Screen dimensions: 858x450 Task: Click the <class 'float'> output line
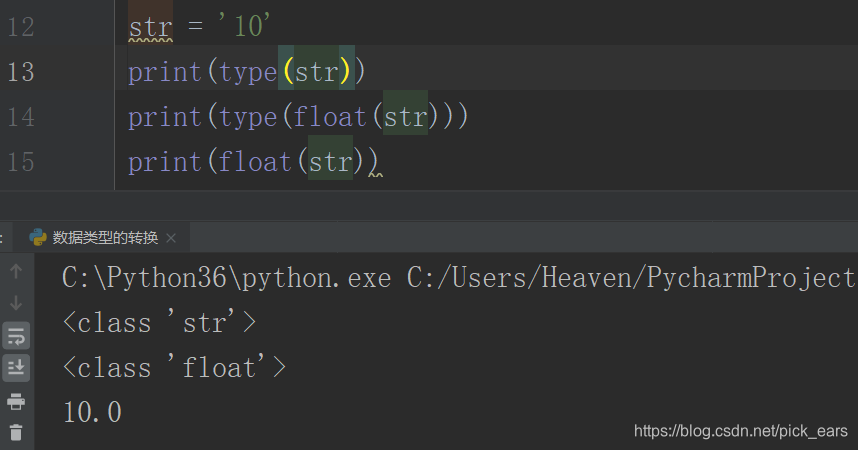pyautogui.click(x=174, y=367)
